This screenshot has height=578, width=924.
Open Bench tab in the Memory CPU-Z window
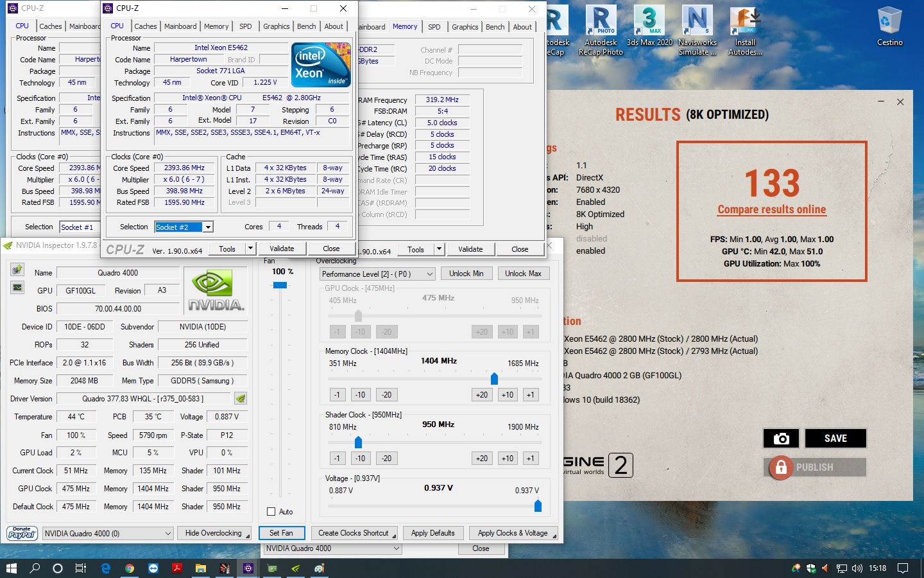coord(495,27)
